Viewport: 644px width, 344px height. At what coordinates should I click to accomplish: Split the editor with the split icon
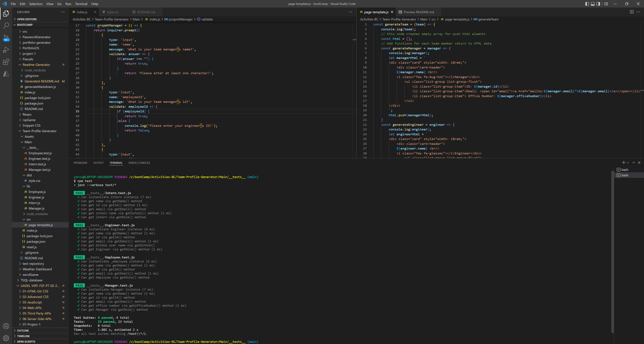coord(631,12)
